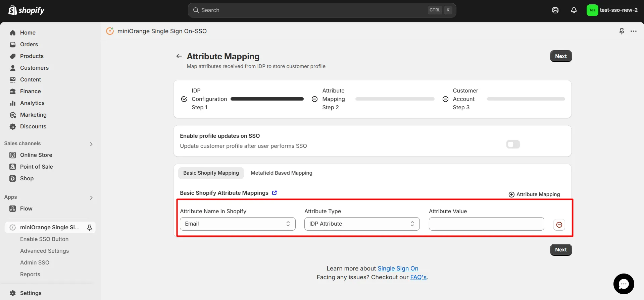Image resolution: width=644 pixels, height=300 pixels.
Task: Click the Attribute Mapping Step 2 status icon
Action: click(314, 99)
